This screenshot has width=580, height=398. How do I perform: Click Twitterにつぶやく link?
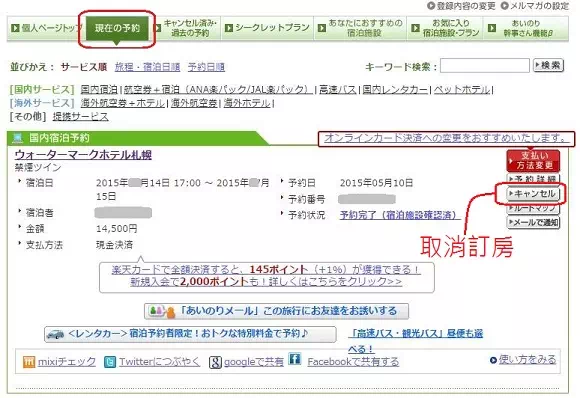[x=159, y=362]
